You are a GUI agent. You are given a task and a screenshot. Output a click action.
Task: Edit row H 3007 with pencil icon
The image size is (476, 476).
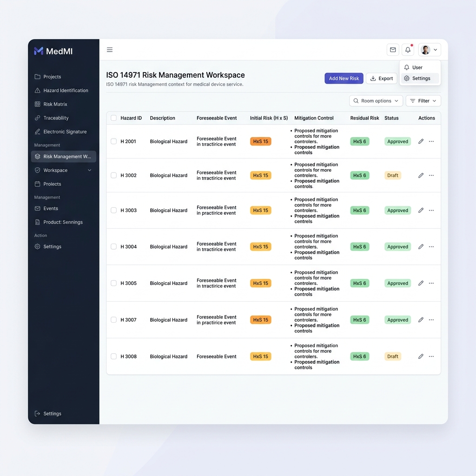[x=421, y=320]
